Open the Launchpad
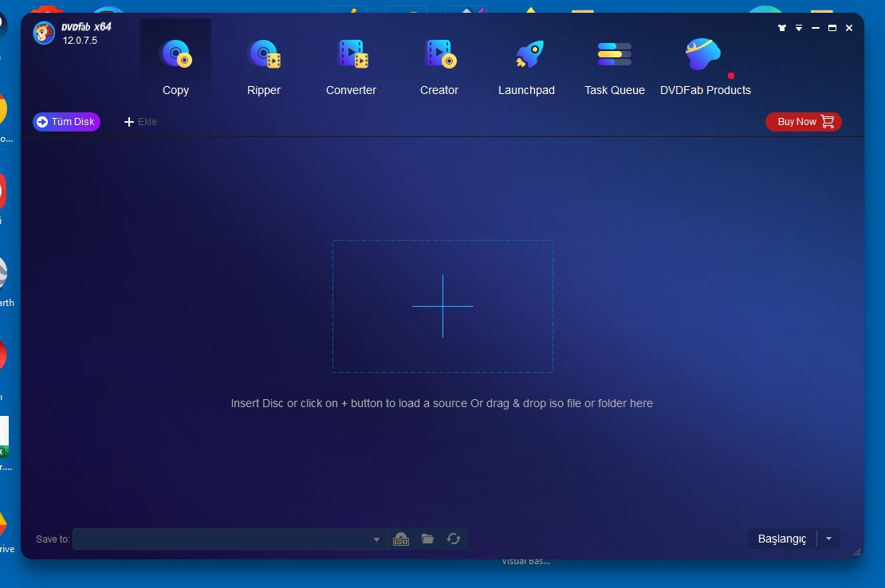Screen dimensions: 885x588 tap(526, 66)
